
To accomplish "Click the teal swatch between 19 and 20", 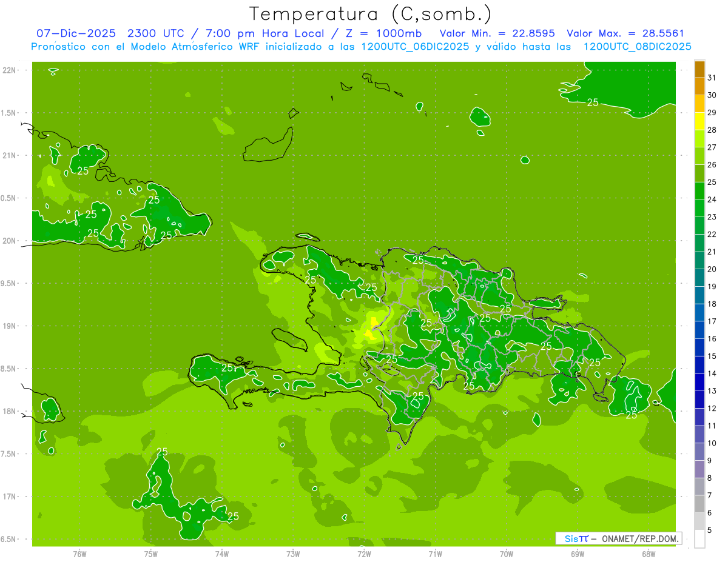I will [699, 278].
